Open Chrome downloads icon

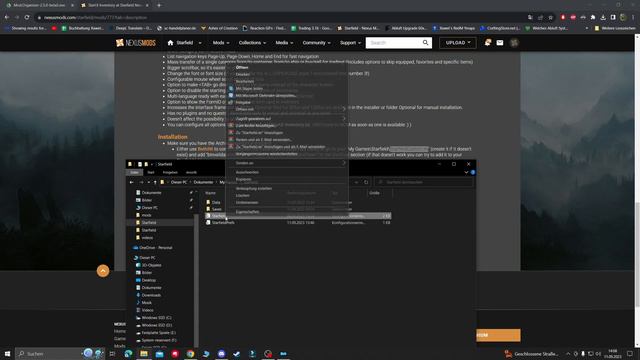click(x=603, y=17)
